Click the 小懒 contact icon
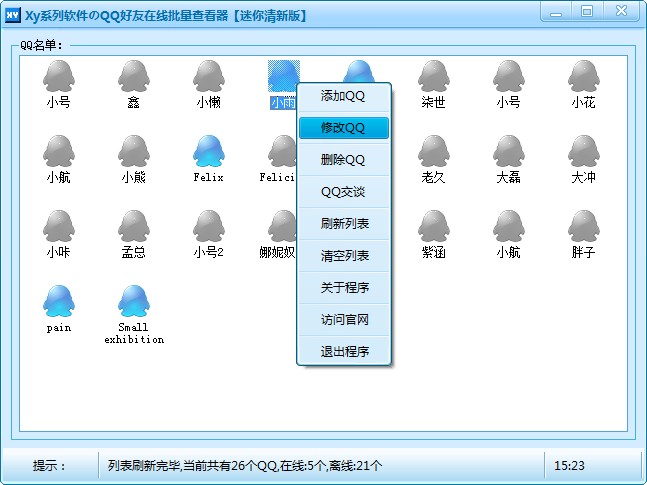Screen dimensions: 647x485 click(209, 76)
